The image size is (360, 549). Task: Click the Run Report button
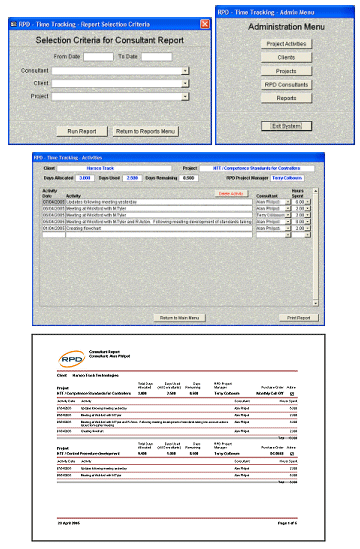pos(82,131)
